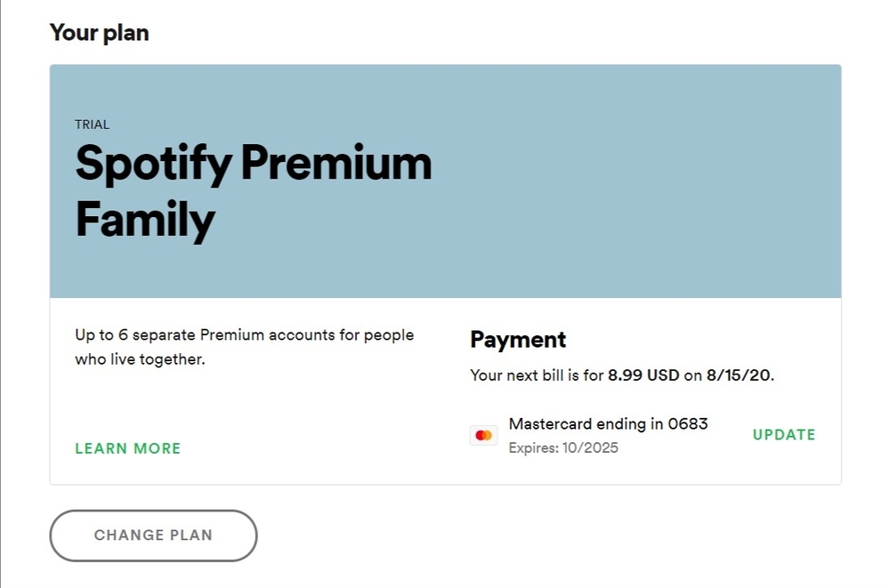Click the 8/15/20 billing date

(739, 375)
